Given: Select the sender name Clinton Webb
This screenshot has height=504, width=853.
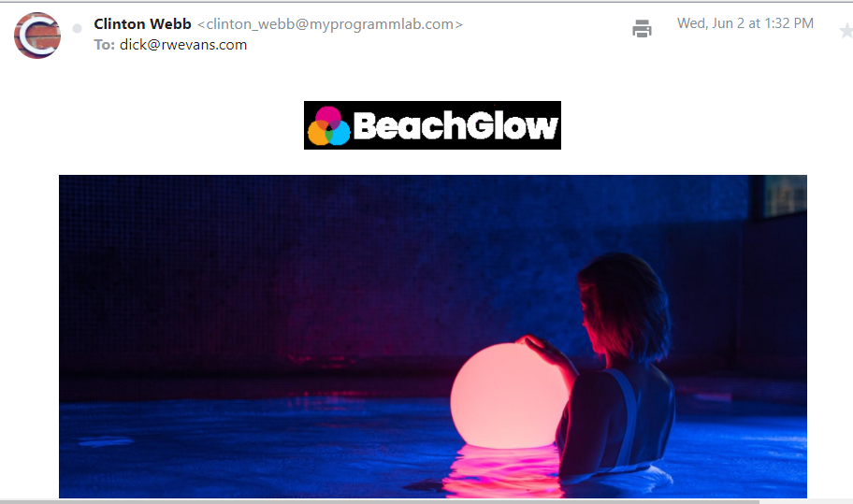Looking at the screenshot, I should [x=142, y=24].
